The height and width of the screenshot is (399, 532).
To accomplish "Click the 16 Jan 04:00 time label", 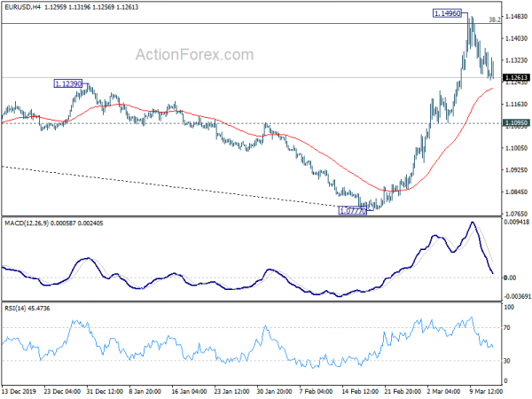I will click(x=189, y=391).
